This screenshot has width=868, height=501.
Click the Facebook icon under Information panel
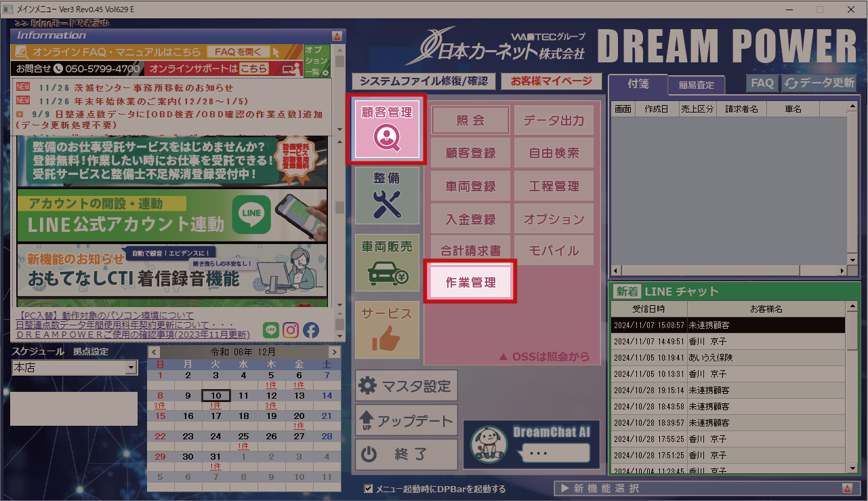311,330
